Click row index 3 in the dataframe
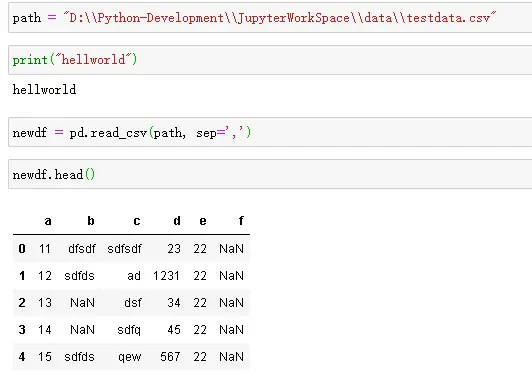 coord(22,330)
